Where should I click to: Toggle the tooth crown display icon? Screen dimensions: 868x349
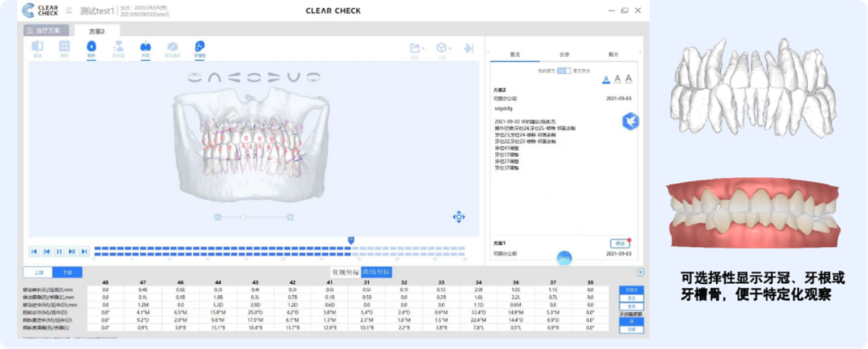pos(91,48)
